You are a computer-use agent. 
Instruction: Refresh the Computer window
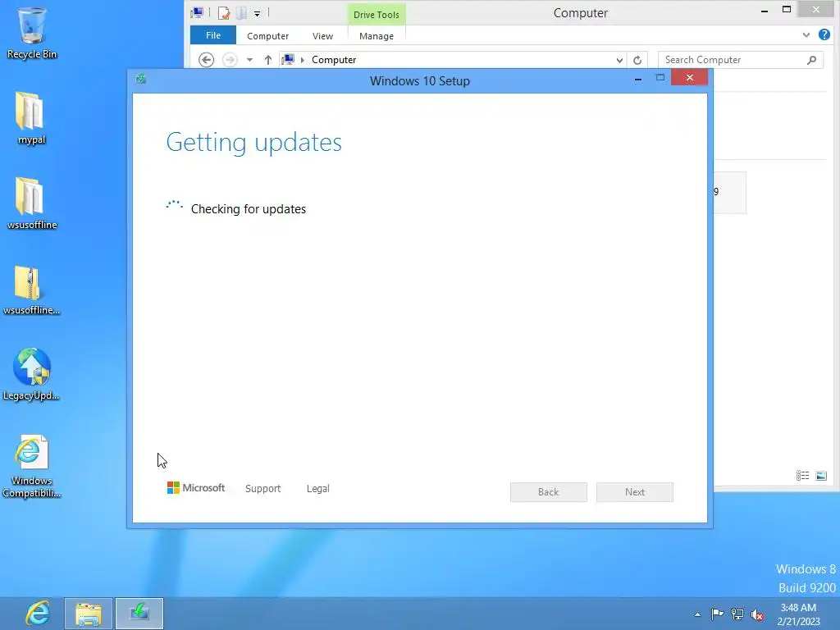pos(637,60)
